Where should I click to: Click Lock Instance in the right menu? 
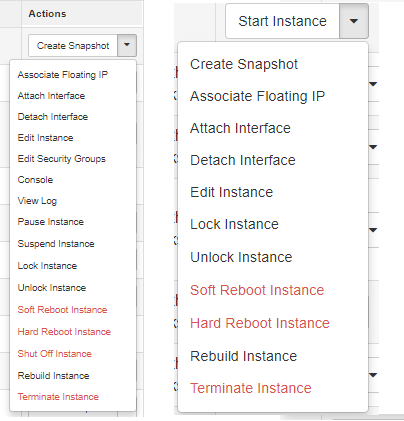point(234,224)
